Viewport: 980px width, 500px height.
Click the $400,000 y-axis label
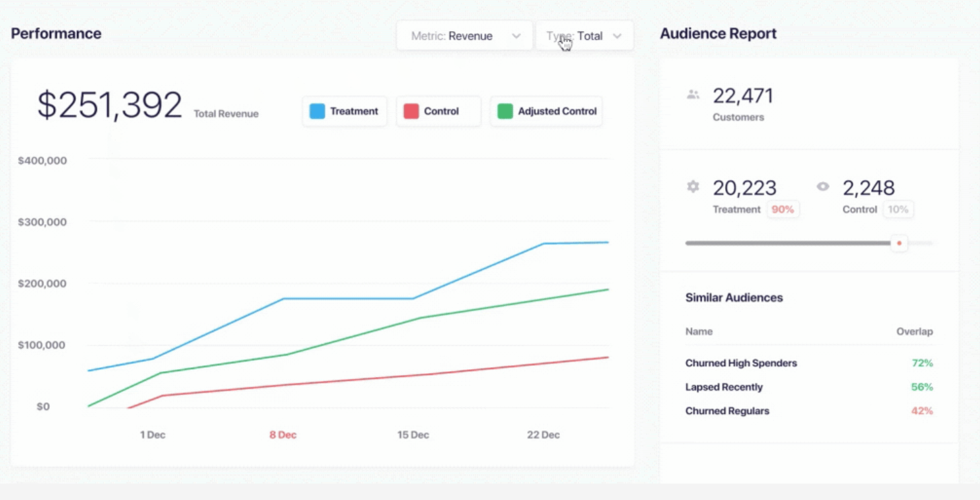[x=42, y=161]
